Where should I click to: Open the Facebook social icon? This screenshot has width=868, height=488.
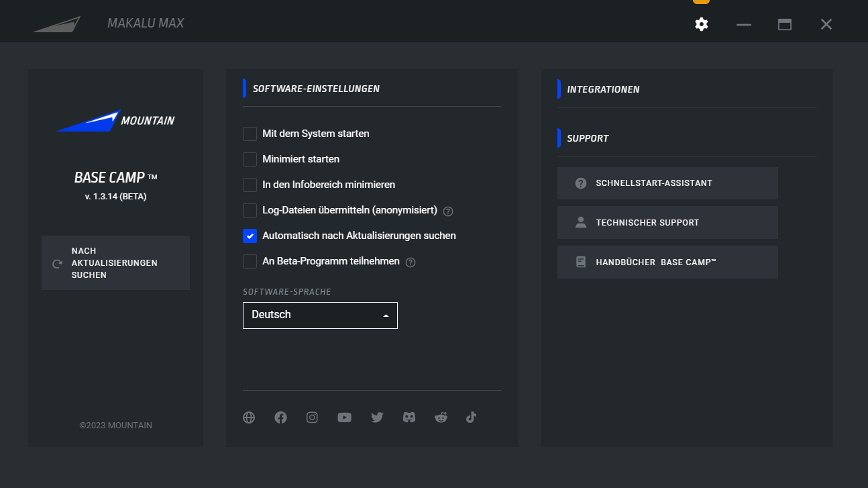pos(280,418)
